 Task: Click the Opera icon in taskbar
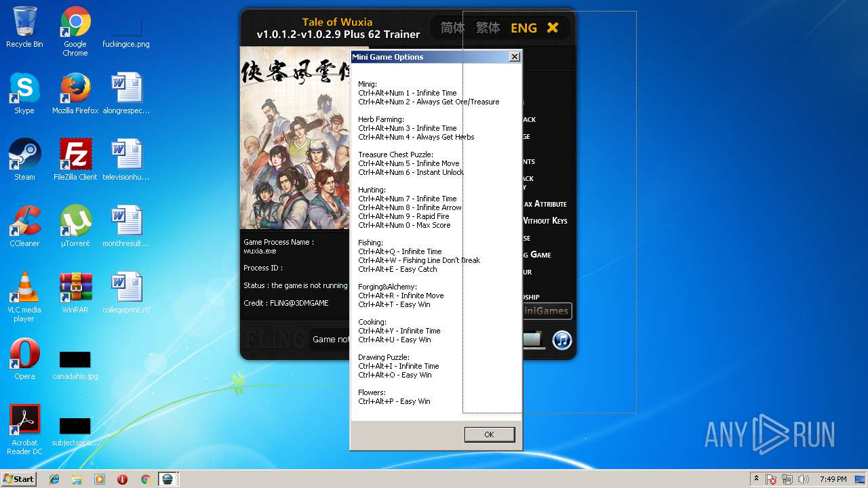coord(122,479)
